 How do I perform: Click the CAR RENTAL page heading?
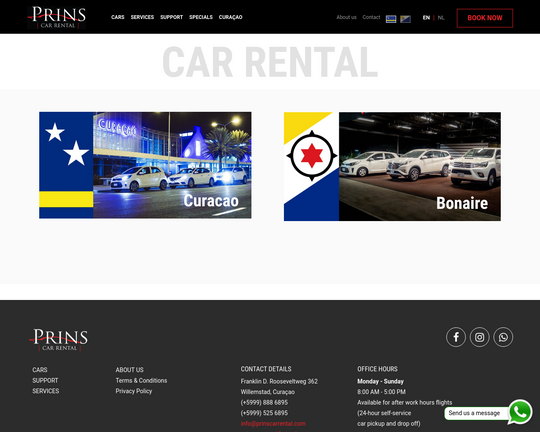pyautogui.click(x=270, y=62)
